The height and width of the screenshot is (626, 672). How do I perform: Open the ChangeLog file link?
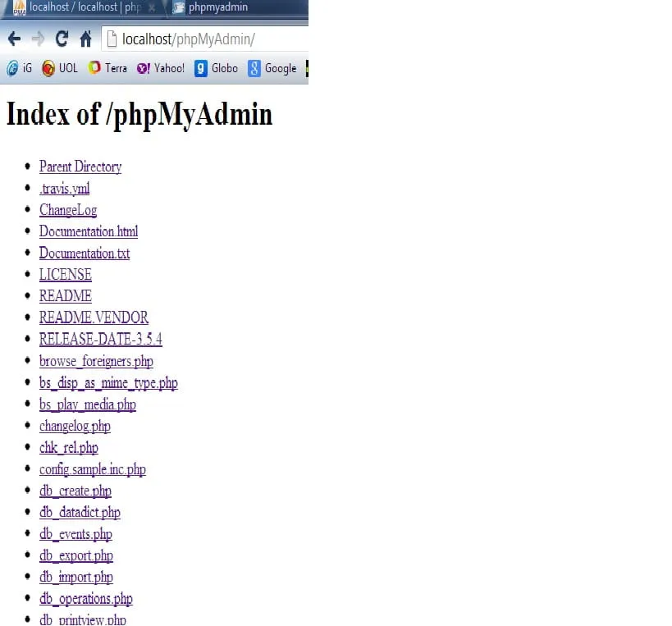[68, 209]
